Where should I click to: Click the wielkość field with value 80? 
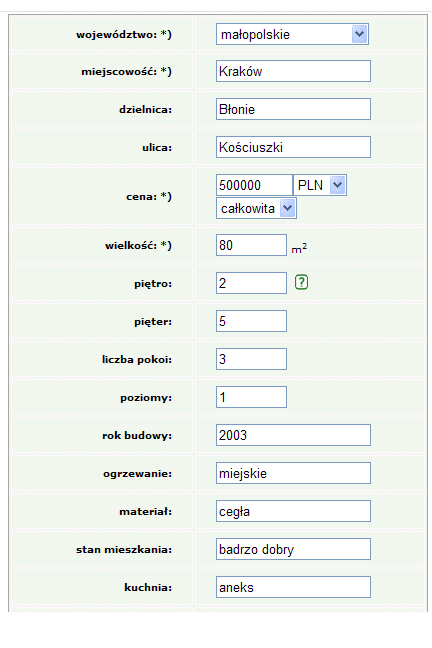(251, 245)
